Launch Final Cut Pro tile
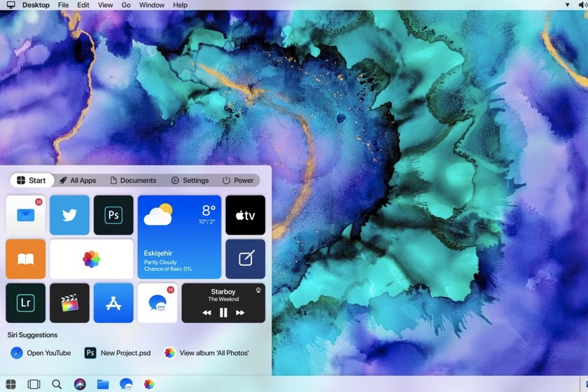 click(x=69, y=303)
